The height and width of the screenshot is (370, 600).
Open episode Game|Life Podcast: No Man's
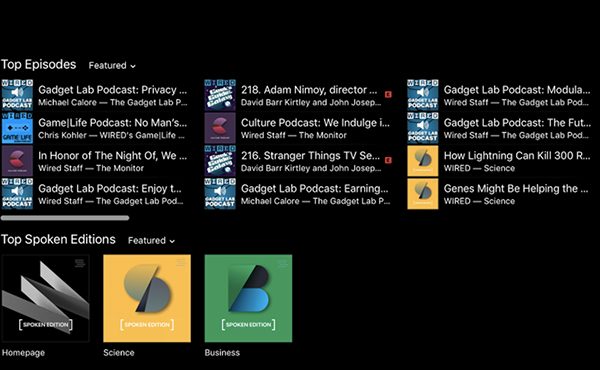click(x=112, y=123)
